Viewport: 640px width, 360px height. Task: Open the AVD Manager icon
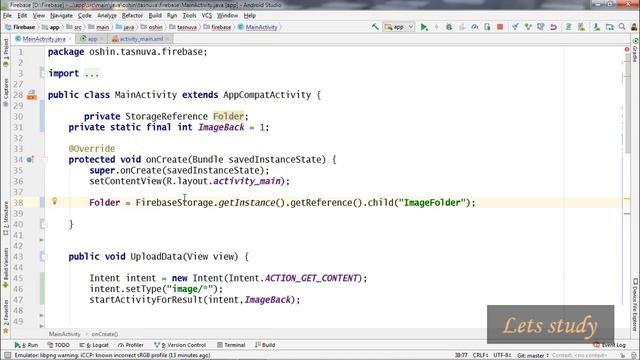[582, 27]
